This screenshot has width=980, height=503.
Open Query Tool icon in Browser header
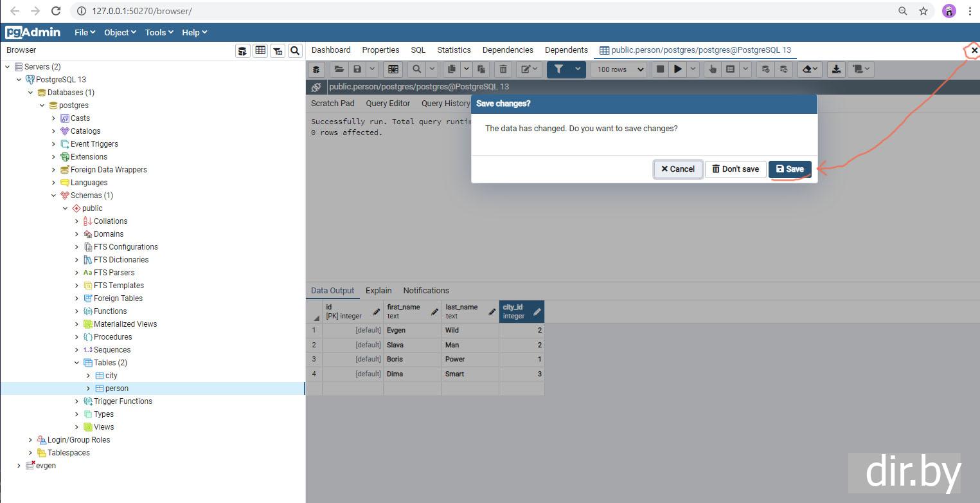click(x=242, y=51)
